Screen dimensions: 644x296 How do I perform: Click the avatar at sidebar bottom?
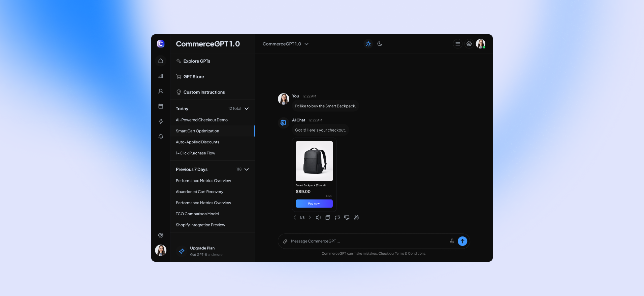(161, 250)
